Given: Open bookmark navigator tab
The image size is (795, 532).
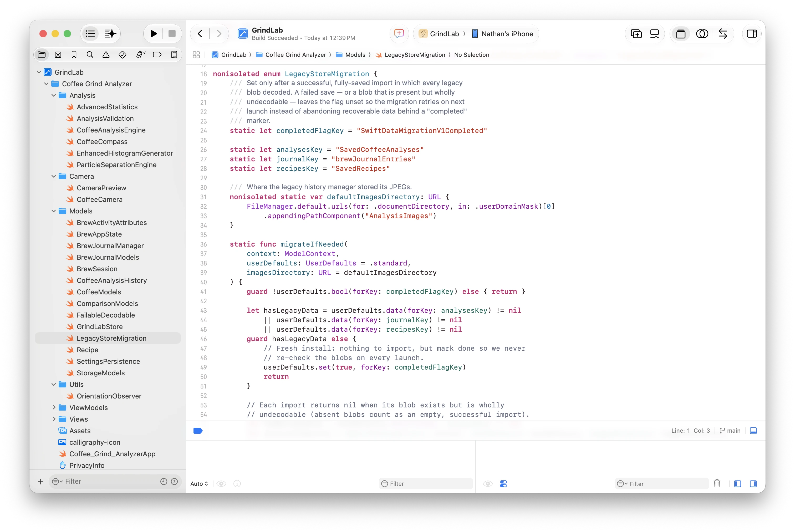Looking at the screenshot, I should coord(74,55).
